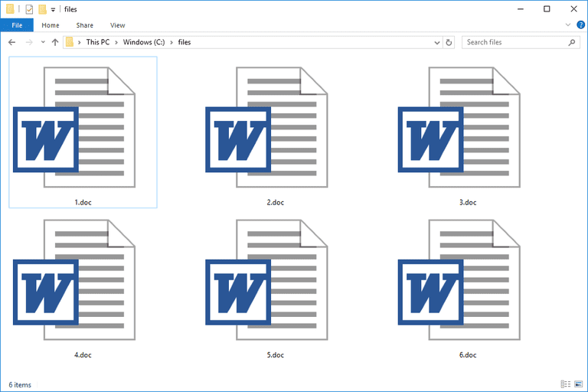The image size is (588, 392).
Task: Go up one folder level arrow
Action: coord(55,42)
